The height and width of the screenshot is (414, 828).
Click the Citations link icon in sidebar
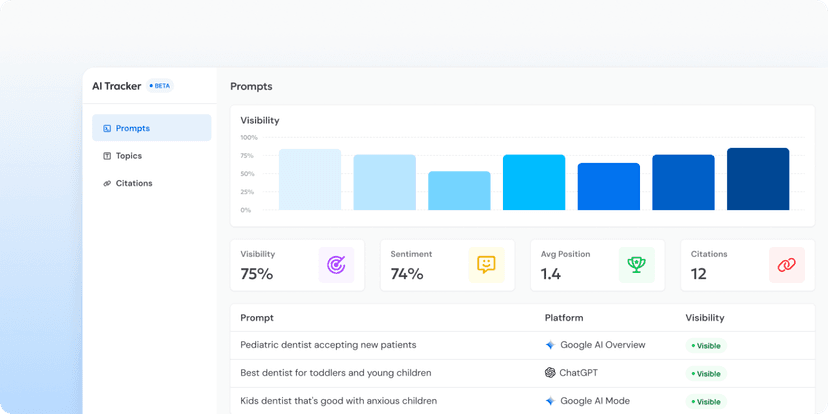click(x=107, y=183)
